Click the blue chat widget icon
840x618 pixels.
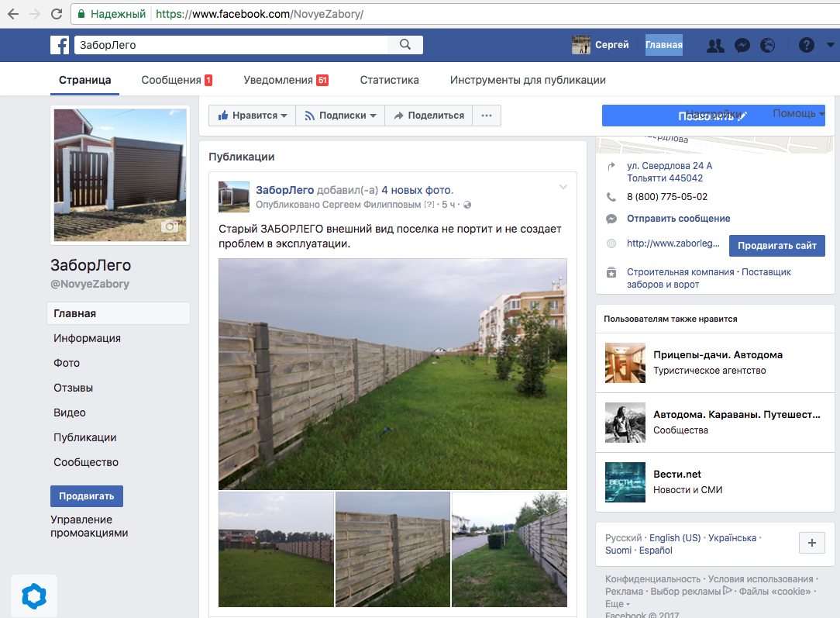pos(34,596)
